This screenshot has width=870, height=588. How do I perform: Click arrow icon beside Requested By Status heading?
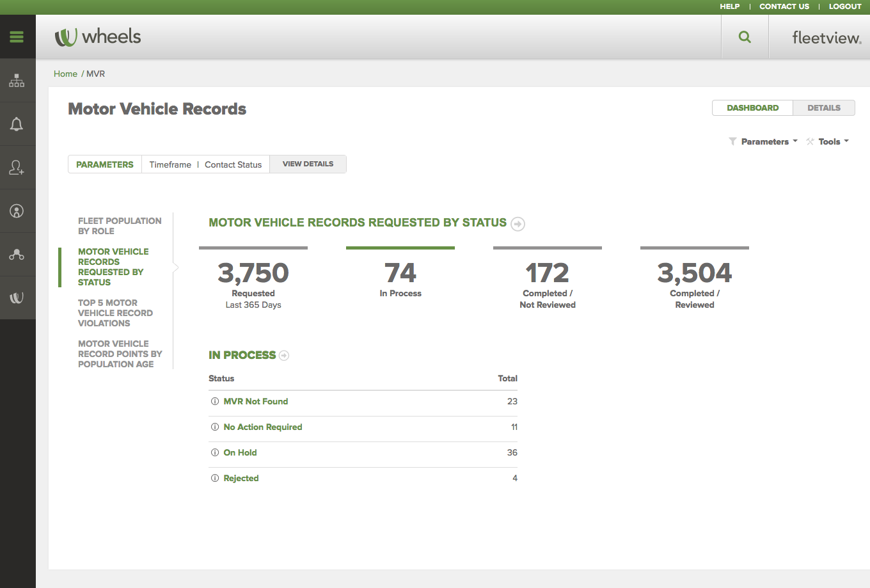click(518, 224)
